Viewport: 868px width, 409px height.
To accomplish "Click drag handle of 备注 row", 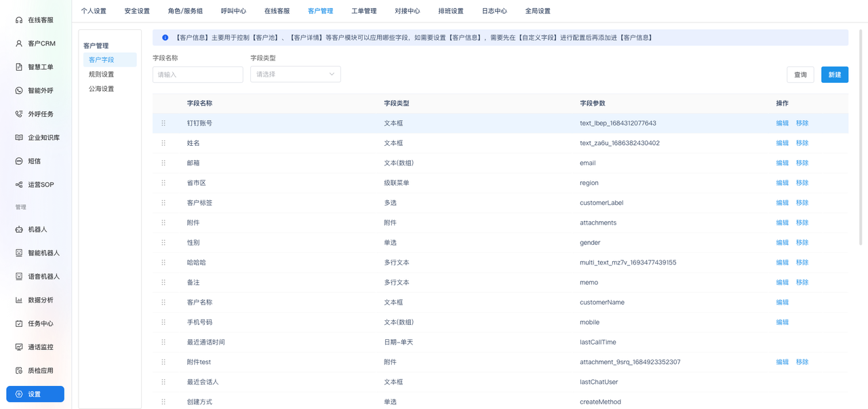I will pos(163,282).
